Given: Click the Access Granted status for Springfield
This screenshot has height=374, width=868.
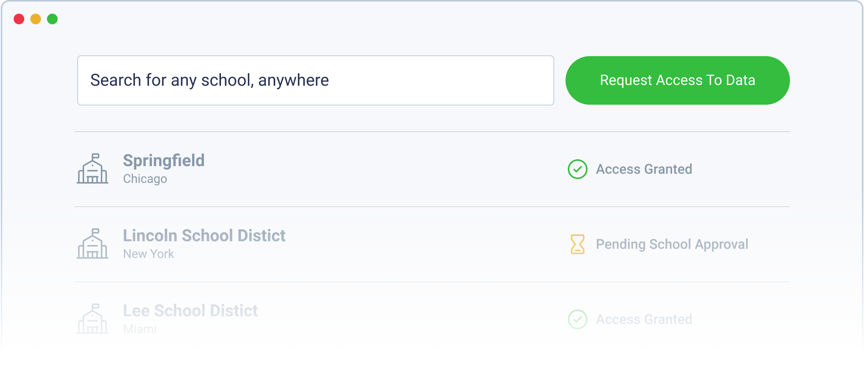Looking at the screenshot, I should pyautogui.click(x=644, y=169).
